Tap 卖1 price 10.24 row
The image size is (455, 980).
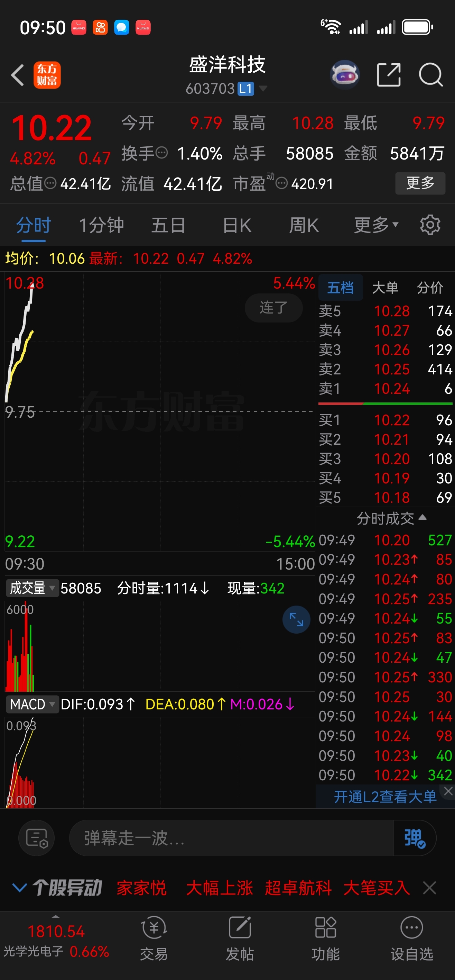pyautogui.click(x=386, y=388)
